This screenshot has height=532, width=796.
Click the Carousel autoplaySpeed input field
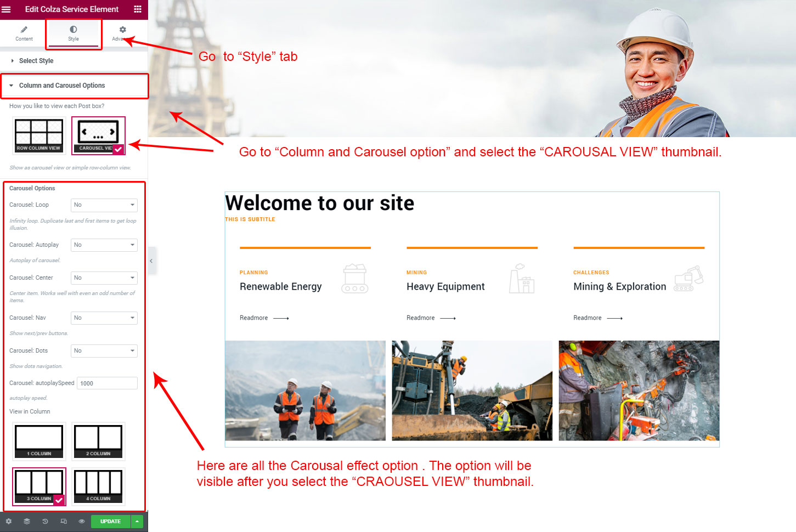pyautogui.click(x=107, y=383)
